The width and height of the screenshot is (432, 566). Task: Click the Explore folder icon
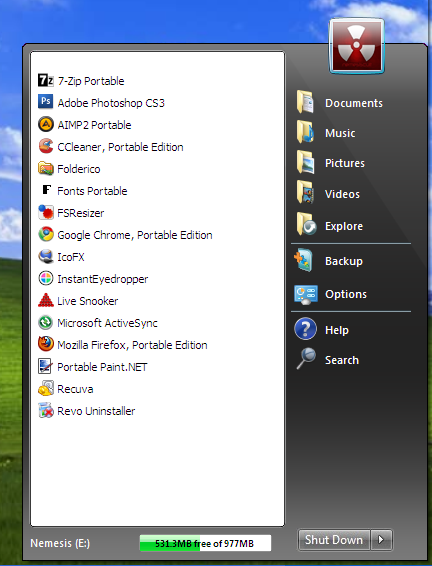click(306, 225)
